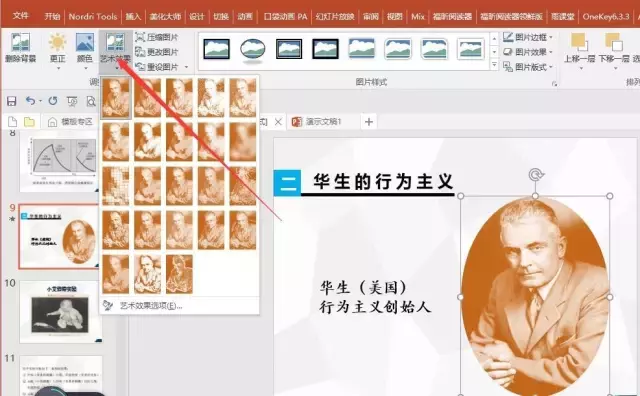Image resolution: width=640 pixels, height=396 pixels.
Task: Click the 华生（美国）text line
Action: tap(363, 287)
